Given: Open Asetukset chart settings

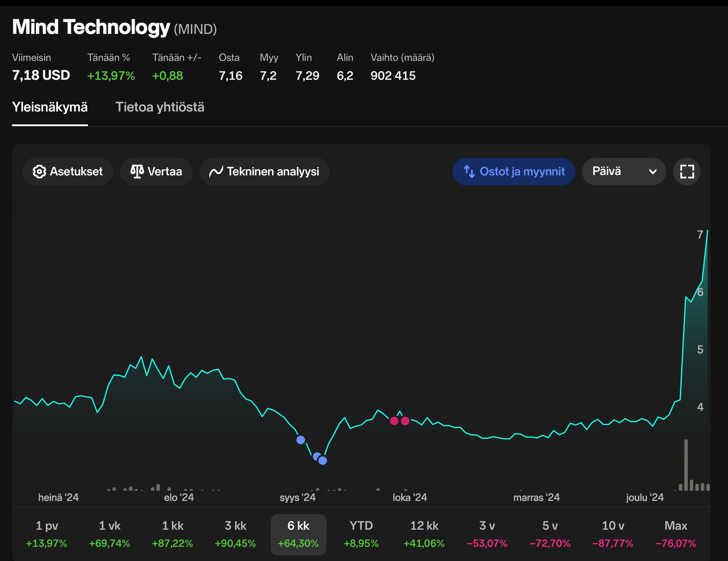Looking at the screenshot, I should coord(68,172).
